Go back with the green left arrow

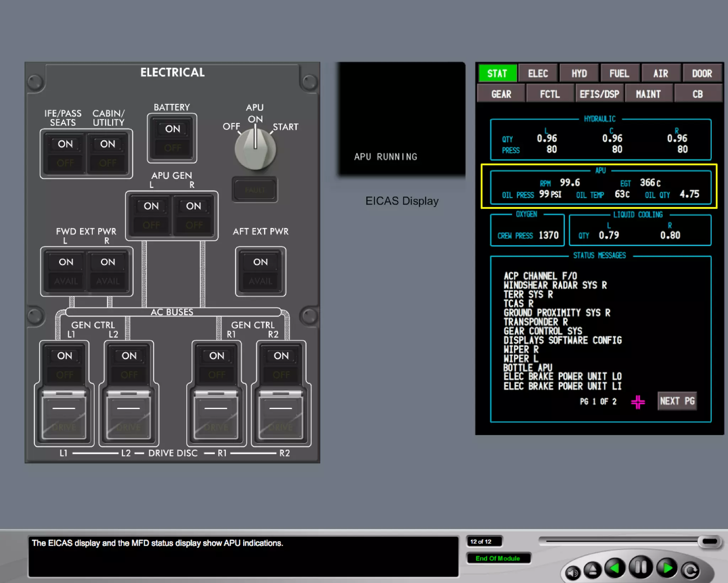(615, 568)
